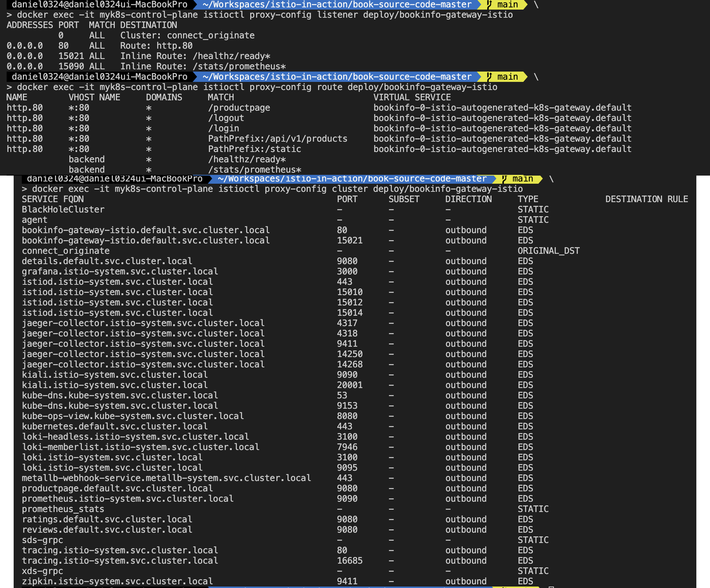
Task: Click the /productpage route match text
Action: pyautogui.click(x=239, y=108)
